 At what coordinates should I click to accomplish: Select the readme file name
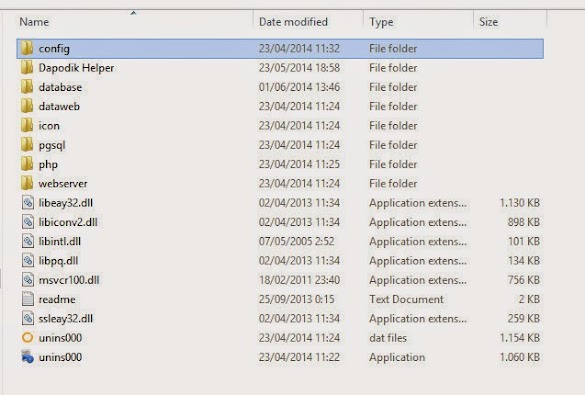coord(57,300)
